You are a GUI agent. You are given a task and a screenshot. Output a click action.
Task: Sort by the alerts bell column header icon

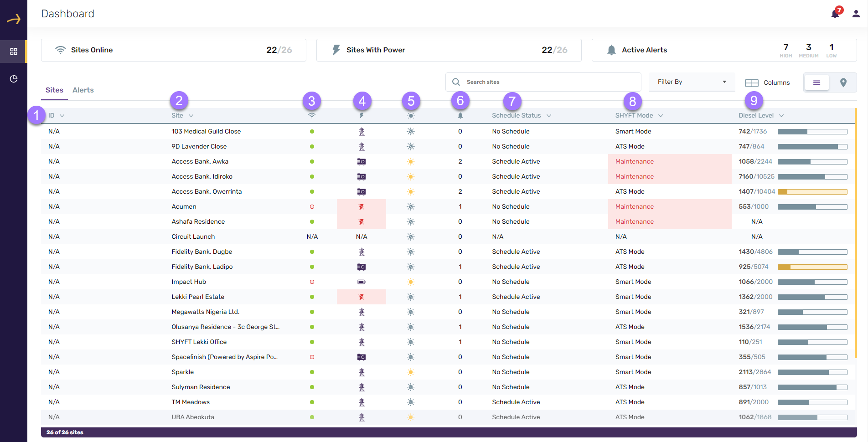point(460,116)
